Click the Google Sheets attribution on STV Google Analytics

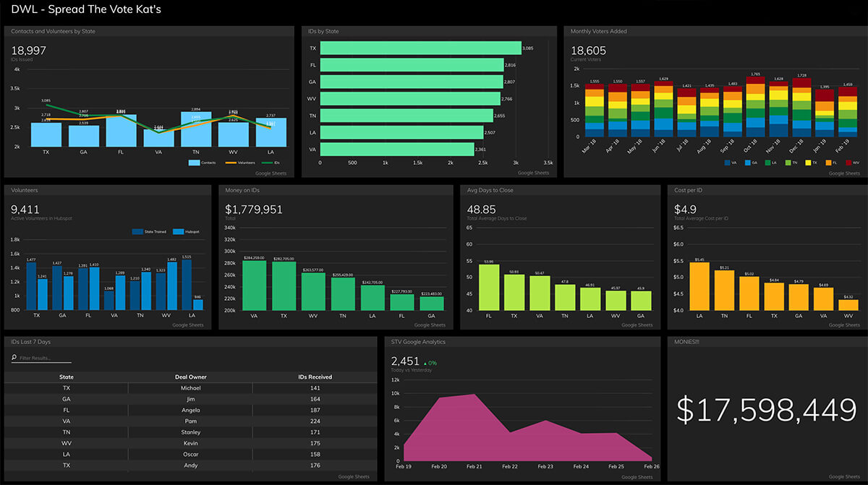[x=637, y=476]
